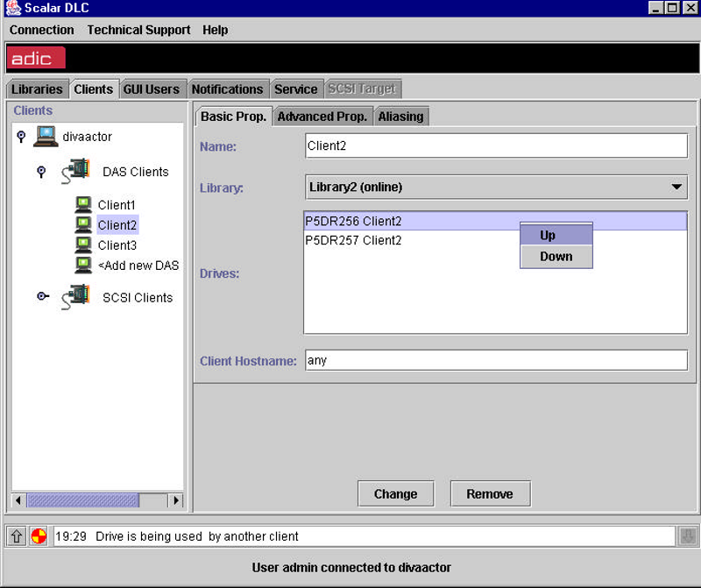Click the up arrow log icon

17,535
